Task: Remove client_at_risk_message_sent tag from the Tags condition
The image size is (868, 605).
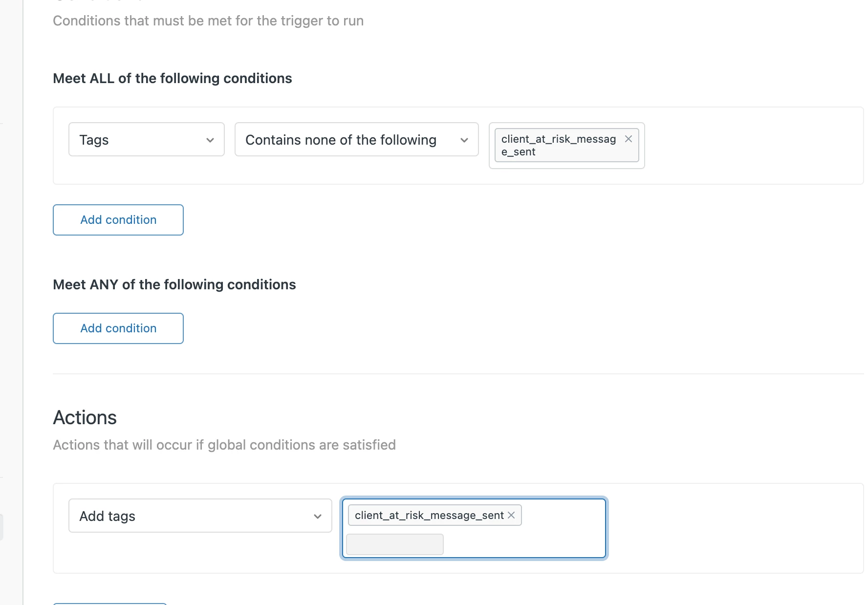Action: click(x=629, y=139)
